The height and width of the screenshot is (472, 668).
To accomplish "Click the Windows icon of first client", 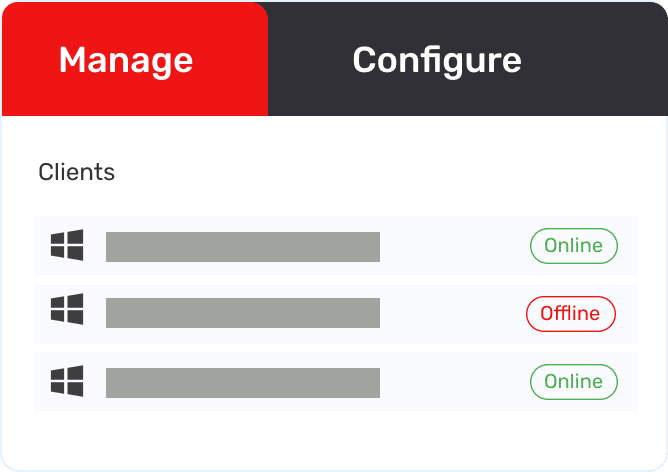I will [x=67, y=245].
